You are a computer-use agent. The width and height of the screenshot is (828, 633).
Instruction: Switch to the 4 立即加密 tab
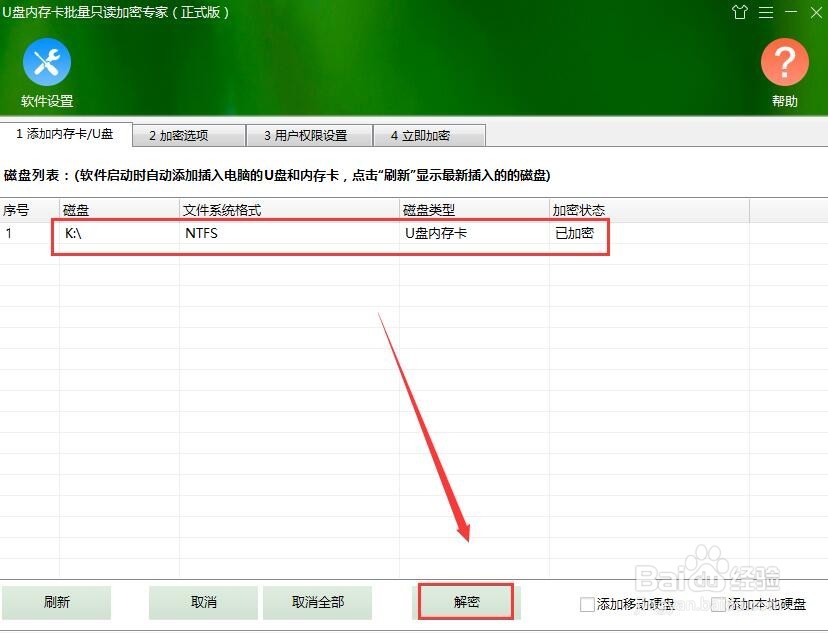(x=429, y=134)
